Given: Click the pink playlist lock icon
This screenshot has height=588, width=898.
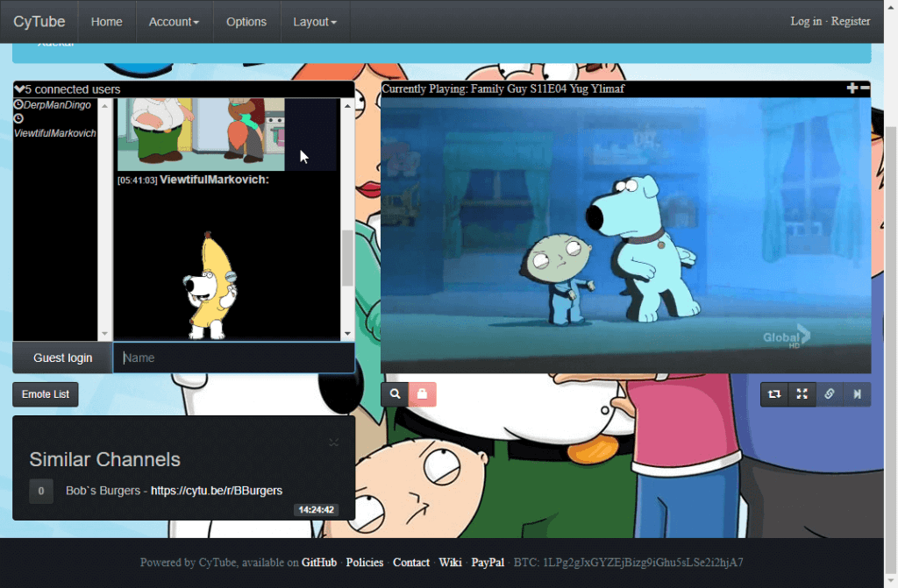Looking at the screenshot, I should click(x=423, y=394).
